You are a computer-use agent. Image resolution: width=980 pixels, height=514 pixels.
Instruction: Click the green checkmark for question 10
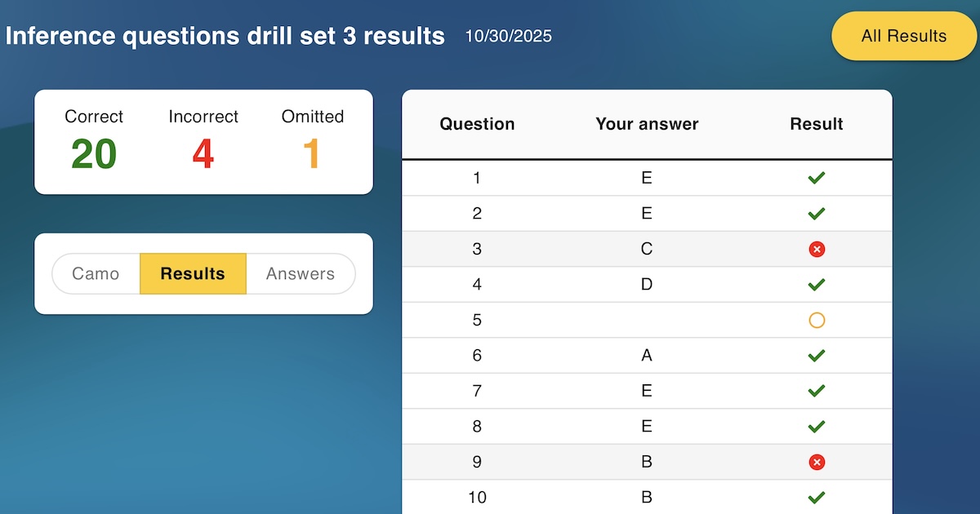click(816, 497)
